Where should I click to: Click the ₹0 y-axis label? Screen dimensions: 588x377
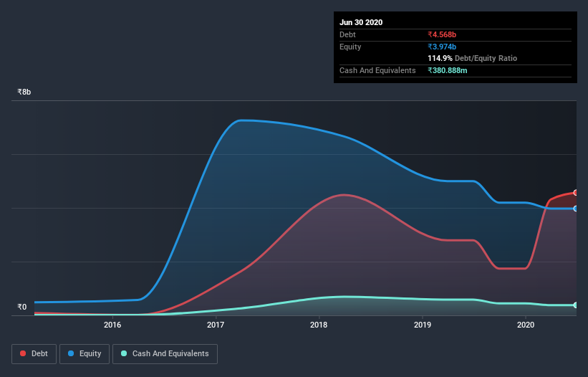click(22, 307)
